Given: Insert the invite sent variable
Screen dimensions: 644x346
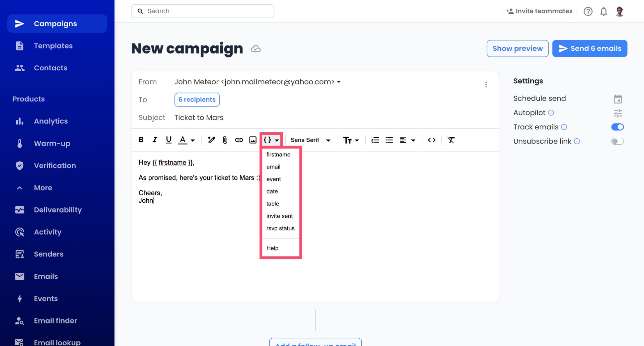Looking at the screenshot, I should (280, 216).
